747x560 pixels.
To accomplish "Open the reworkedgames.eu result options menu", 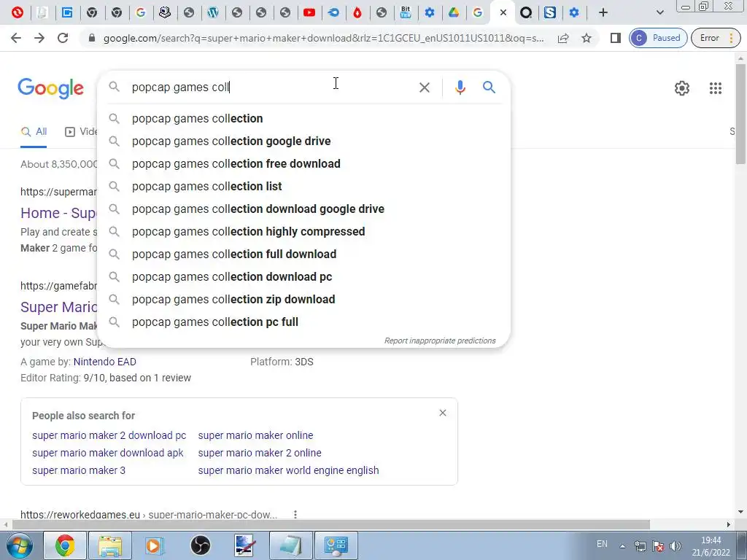I will (x=295, y=514).
